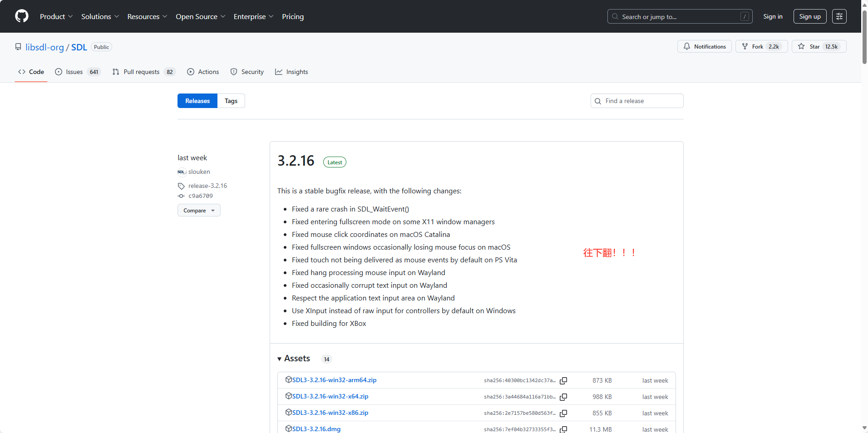Click the Issues circle icon
Image resolution: width=868 pixels, height=433 pixels.
point(59,72)
